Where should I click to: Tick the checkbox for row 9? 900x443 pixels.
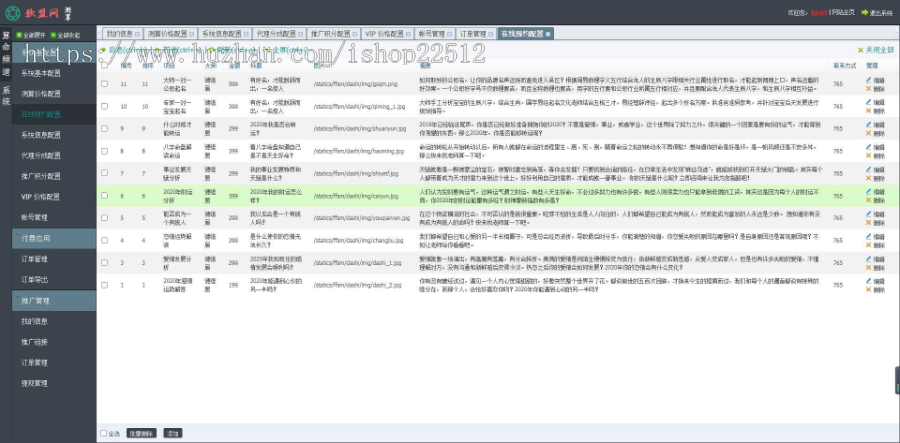[x=104, y=129]
